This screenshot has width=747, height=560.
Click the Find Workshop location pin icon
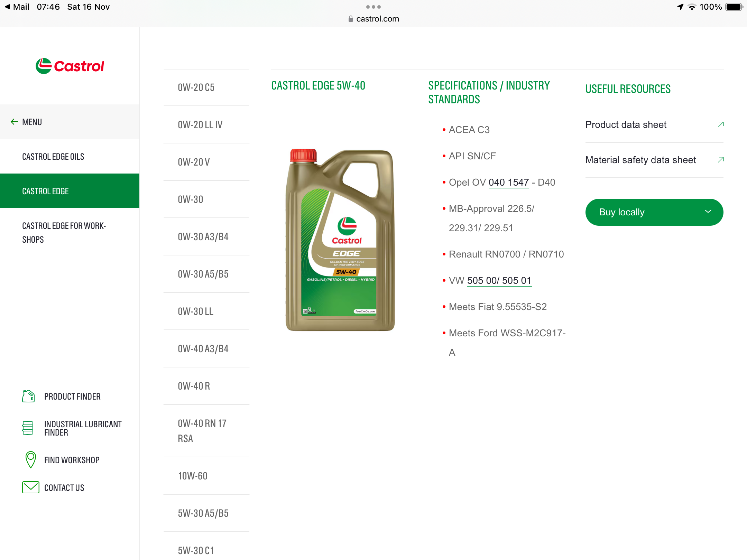click(30, 460)
